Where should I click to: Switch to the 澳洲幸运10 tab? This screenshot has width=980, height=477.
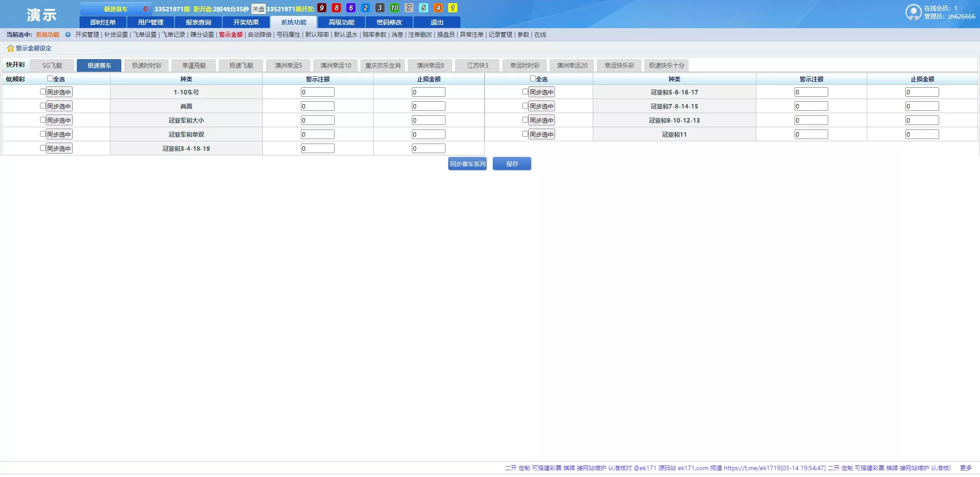point(335,65)
